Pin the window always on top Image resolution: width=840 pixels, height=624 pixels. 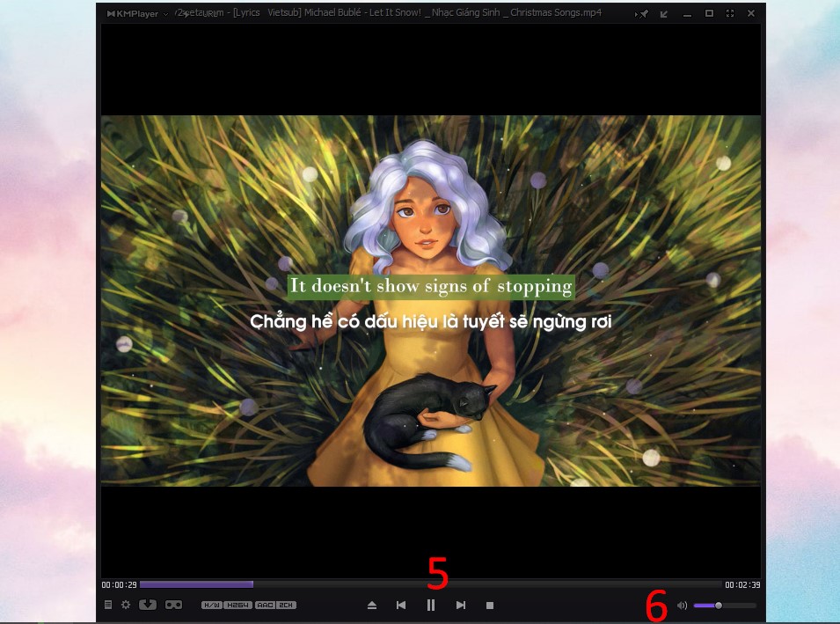(x=644, y=14)
